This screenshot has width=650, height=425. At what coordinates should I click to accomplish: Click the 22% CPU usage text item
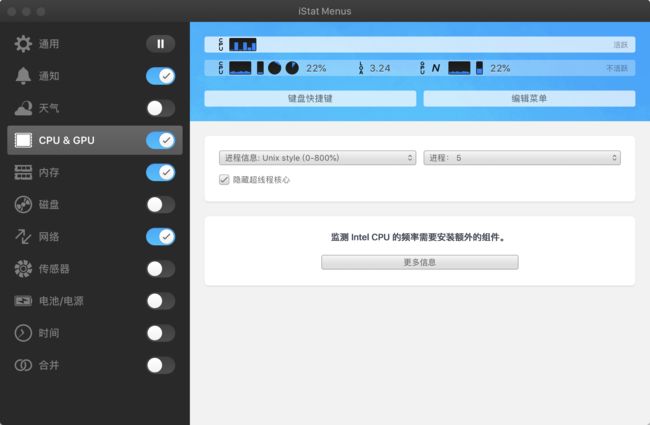[x=316, y=68]
